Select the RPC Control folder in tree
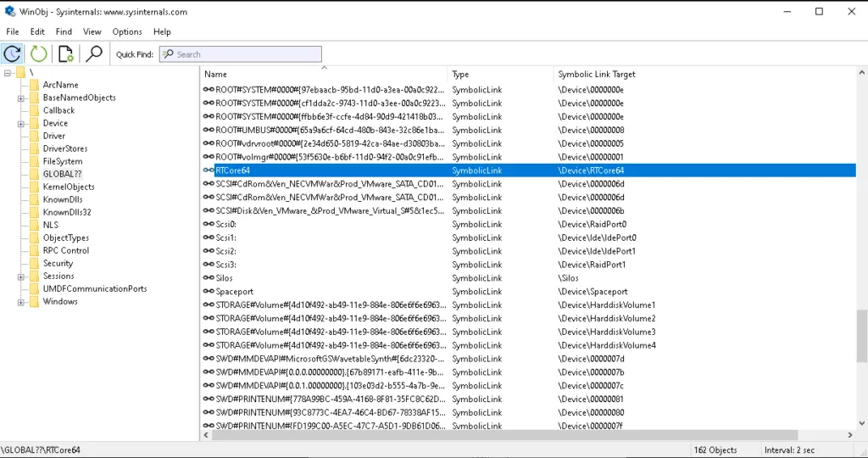This screenshot has height=458, width=868. [66, 250]
